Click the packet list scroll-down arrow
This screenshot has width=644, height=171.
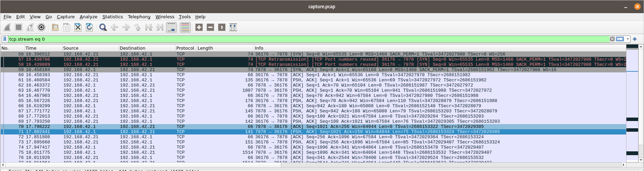pos(641,160)
